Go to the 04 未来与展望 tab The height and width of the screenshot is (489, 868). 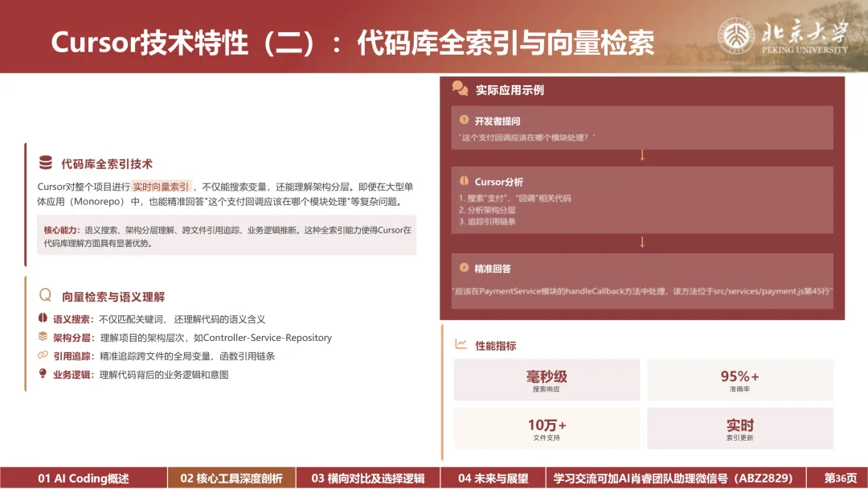(493, 479)
